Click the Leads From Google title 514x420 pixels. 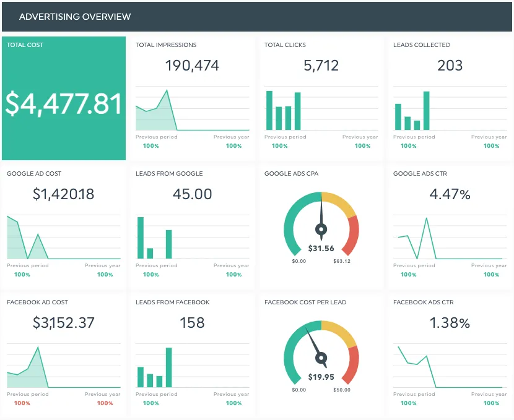click(169, 173)
